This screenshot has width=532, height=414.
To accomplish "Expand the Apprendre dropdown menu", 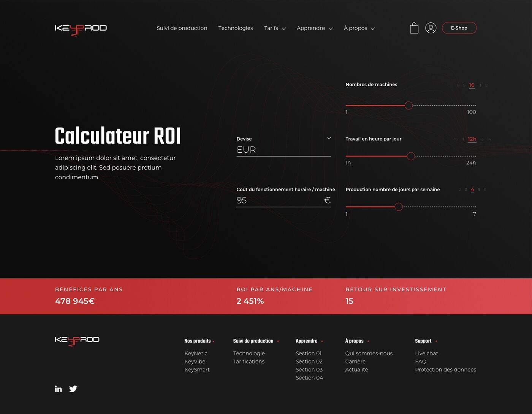I will tap(315, 28).
